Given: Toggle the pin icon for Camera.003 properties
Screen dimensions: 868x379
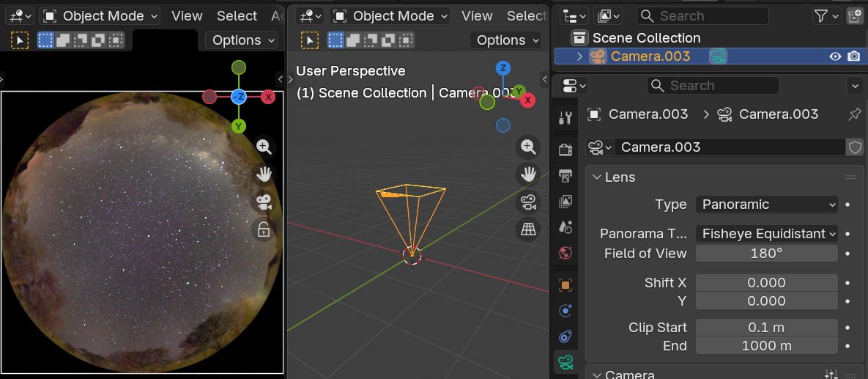Looking at the screenshot, I should (854, 114).
